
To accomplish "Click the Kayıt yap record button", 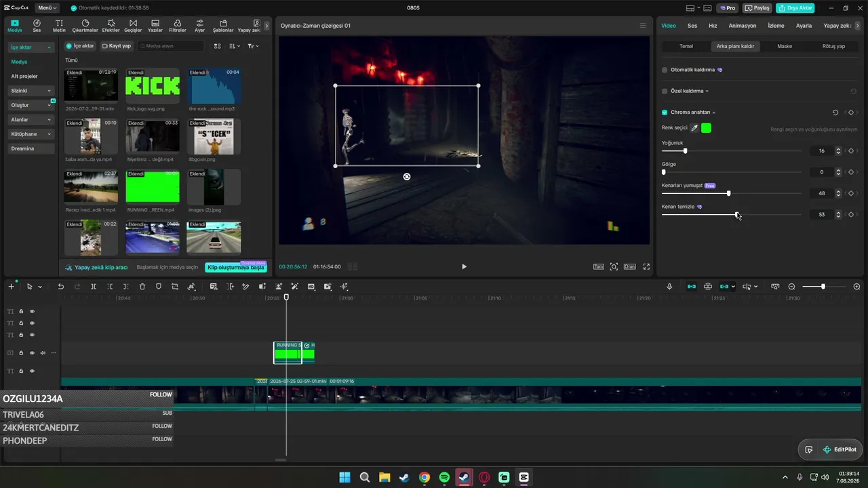I will pos(117,46).
